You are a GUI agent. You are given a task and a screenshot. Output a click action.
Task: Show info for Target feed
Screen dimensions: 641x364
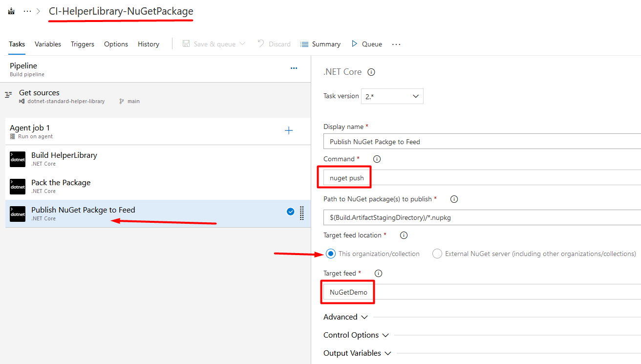[378, 274]
